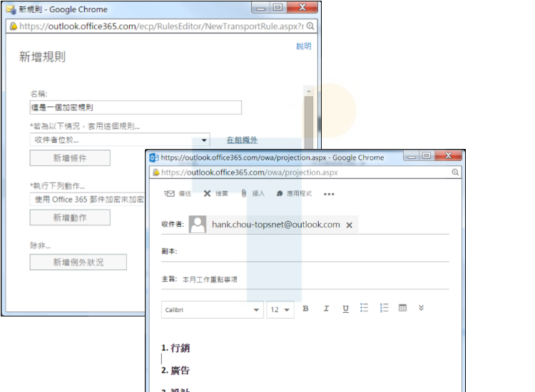Click the 副本 Cc field
This screenshot has width=535, height=392.
click(305, 252)
